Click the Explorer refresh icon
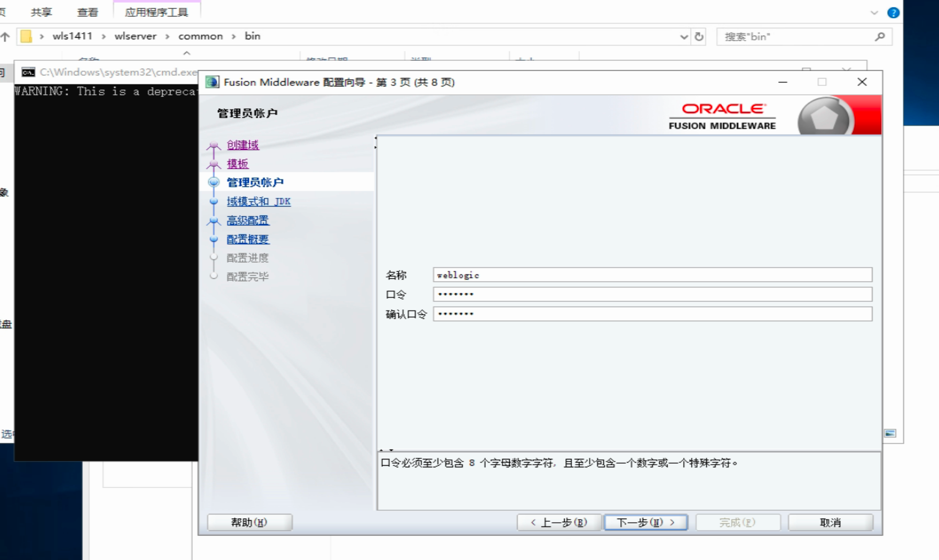The height and width of the screenshot is (560, 939). 699,37
